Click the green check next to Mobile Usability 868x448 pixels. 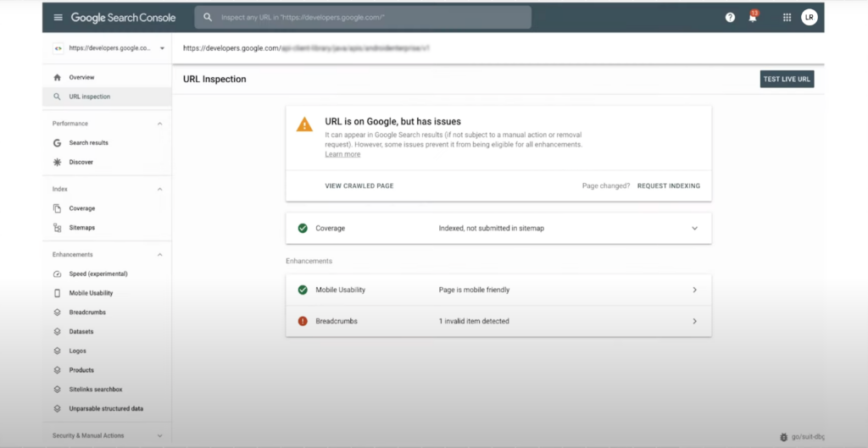[x=303, y=290]
